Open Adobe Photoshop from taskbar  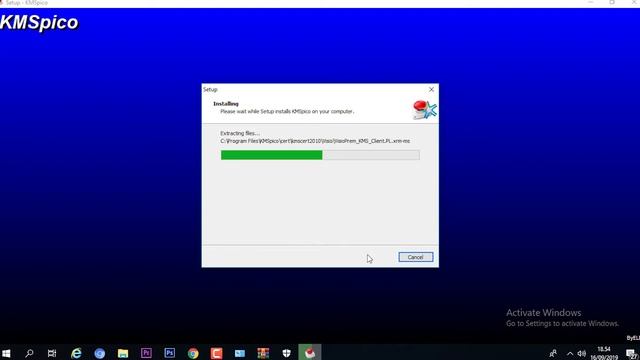(x=169, y=353)
